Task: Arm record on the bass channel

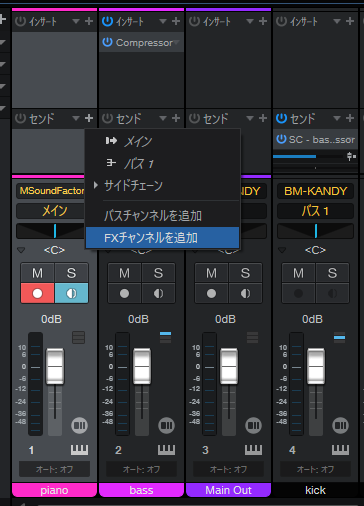Action: point(124,293)
